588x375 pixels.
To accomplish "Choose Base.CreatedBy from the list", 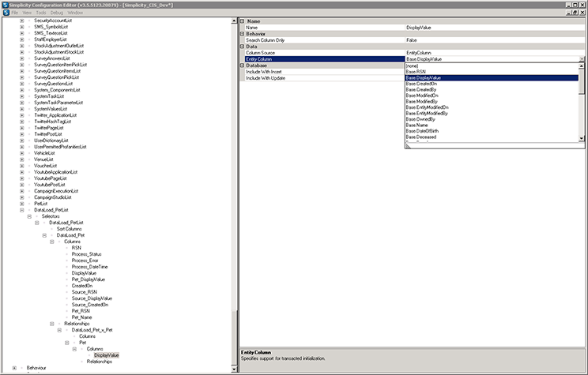I will (492, 89).
